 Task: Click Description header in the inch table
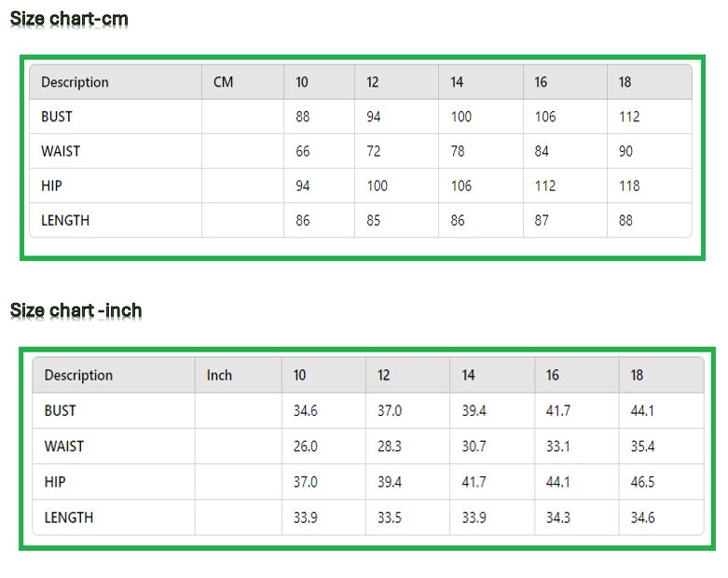click(78, 375)
